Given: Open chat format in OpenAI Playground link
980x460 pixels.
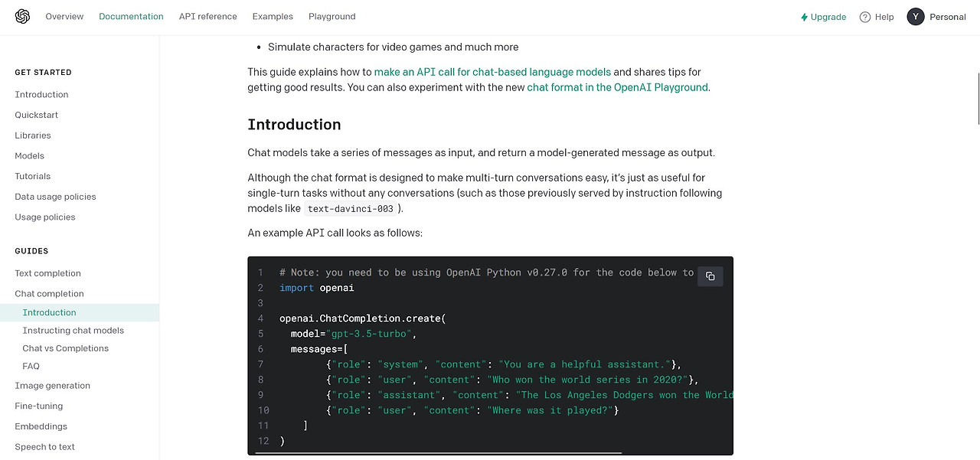Looking at the screenshot, I should click(x=618, y=87).
